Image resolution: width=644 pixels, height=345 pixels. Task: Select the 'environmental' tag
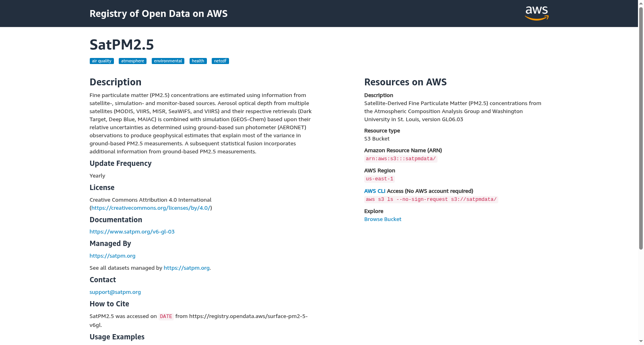168,61
